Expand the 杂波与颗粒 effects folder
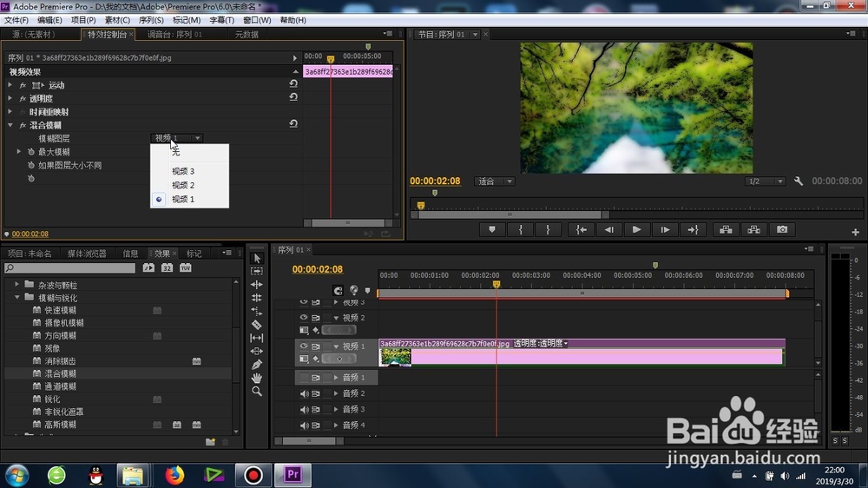Viewport: 868px width, 488px height. [x=16, y=284]
